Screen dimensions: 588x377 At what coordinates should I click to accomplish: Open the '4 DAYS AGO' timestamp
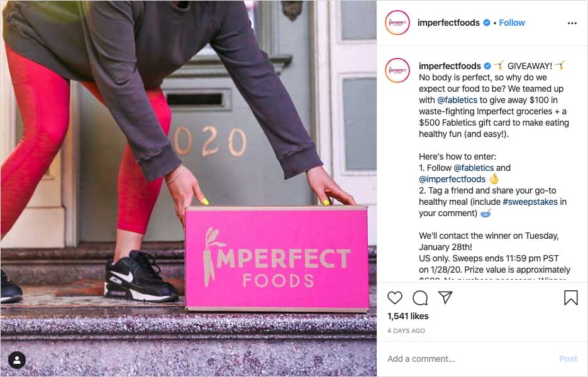tap(406, 331)
